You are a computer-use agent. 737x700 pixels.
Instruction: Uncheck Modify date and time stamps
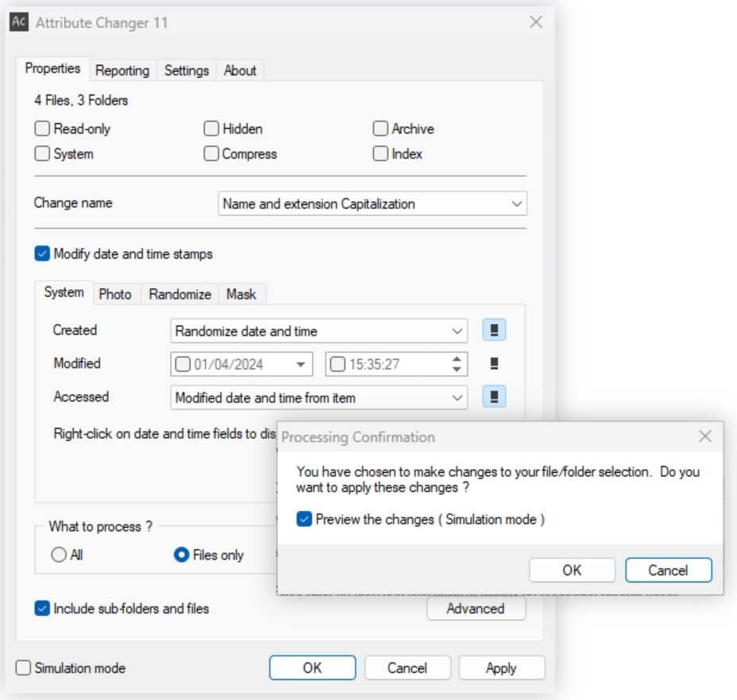tap(42, 254)
